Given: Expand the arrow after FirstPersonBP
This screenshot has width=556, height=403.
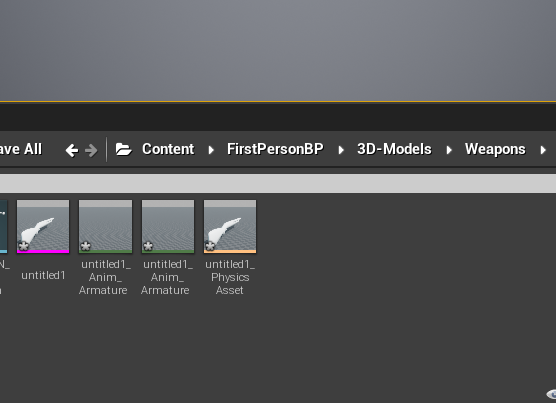Looking at the screenshot, I should coord(341,150).
